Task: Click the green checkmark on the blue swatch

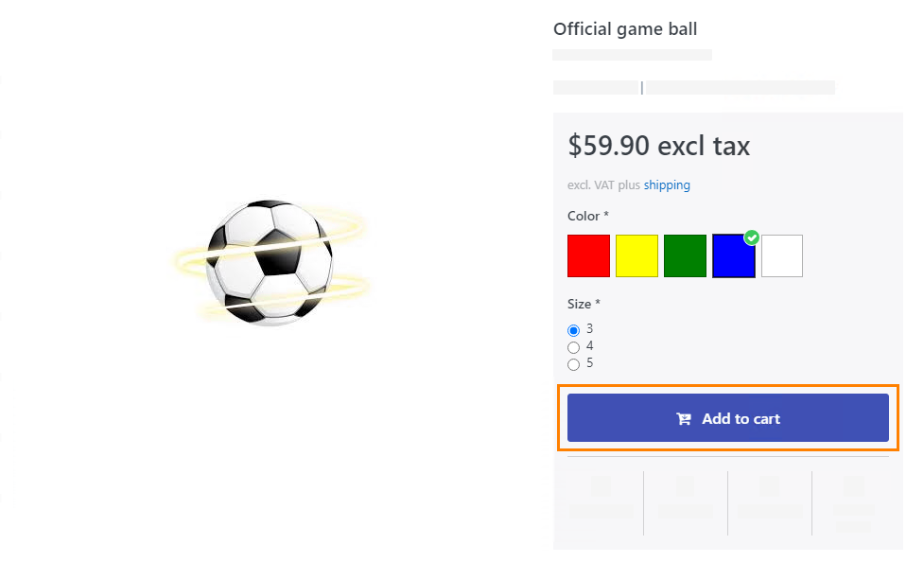Action: pyautogui.click(x=752, y=237)
